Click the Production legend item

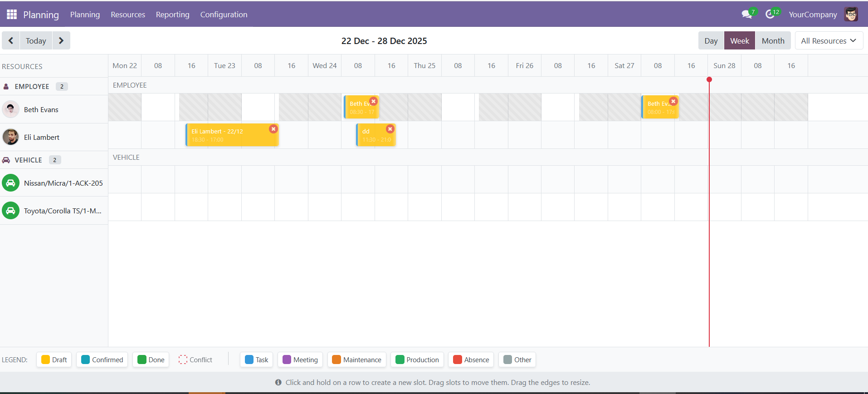click(x=417, y=360)
